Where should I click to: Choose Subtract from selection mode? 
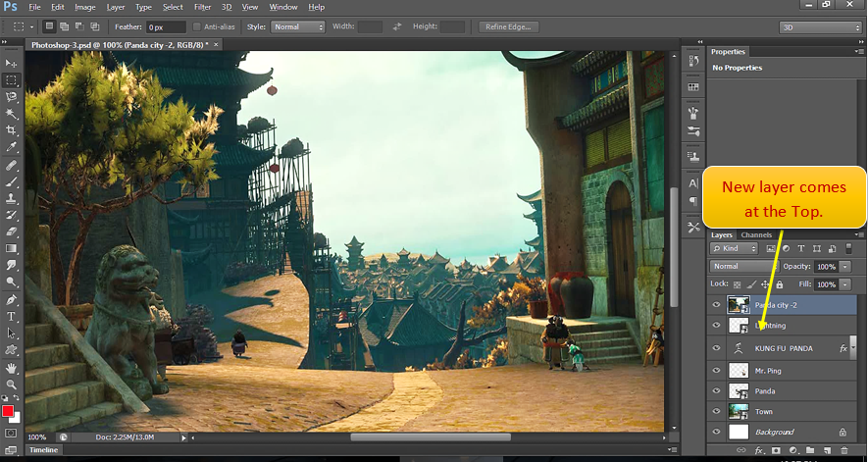pos(79,26)
